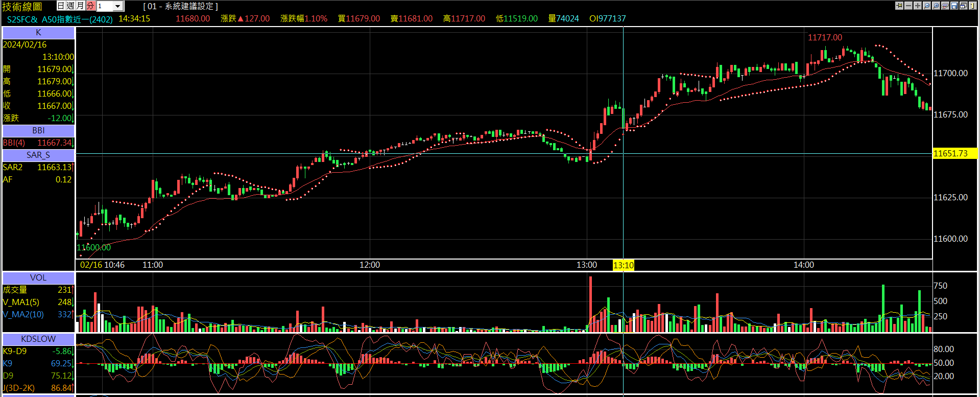Click the KDSLOW panel header
Screen dimensions: 980x397
pos(38,339)
